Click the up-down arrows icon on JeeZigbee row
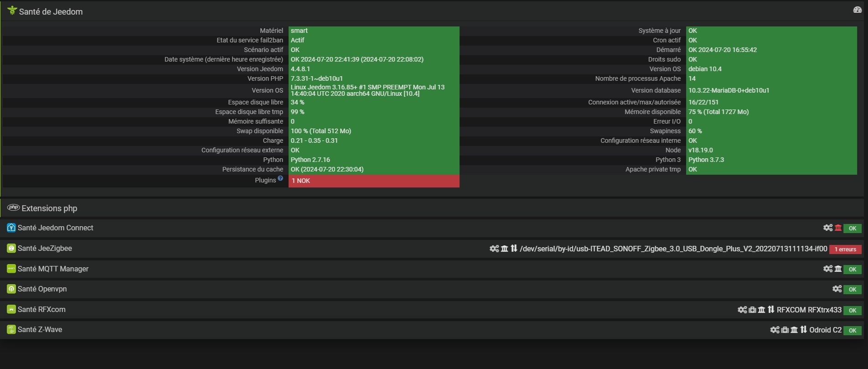Image resolution: width=868 pixels, height=369 pixels. [x=514, y=249]
